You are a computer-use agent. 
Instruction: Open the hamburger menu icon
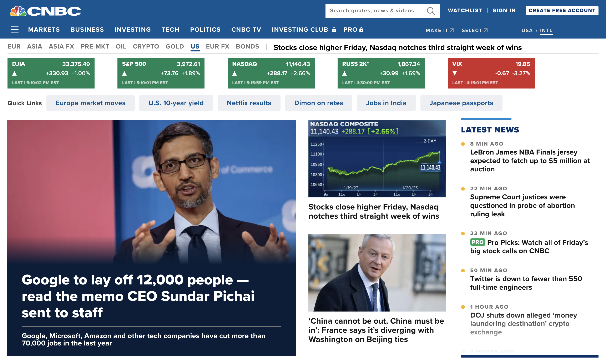click(15, 30)
